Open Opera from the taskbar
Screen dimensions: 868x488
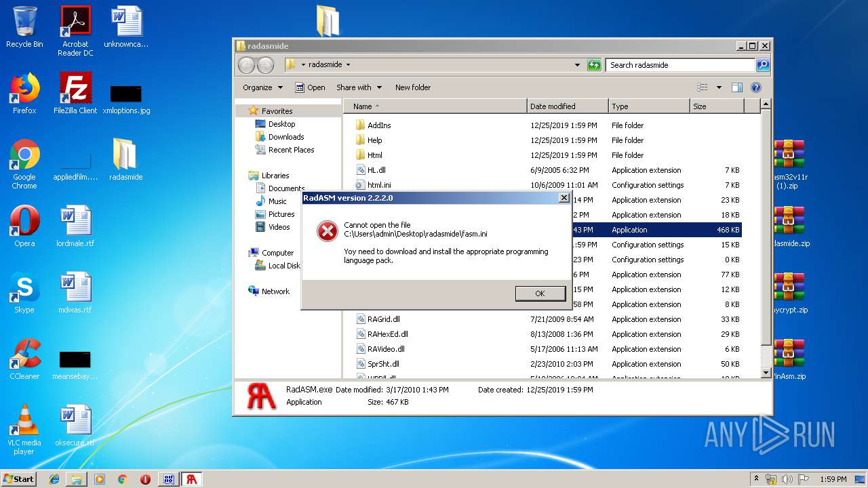point(145,479)
